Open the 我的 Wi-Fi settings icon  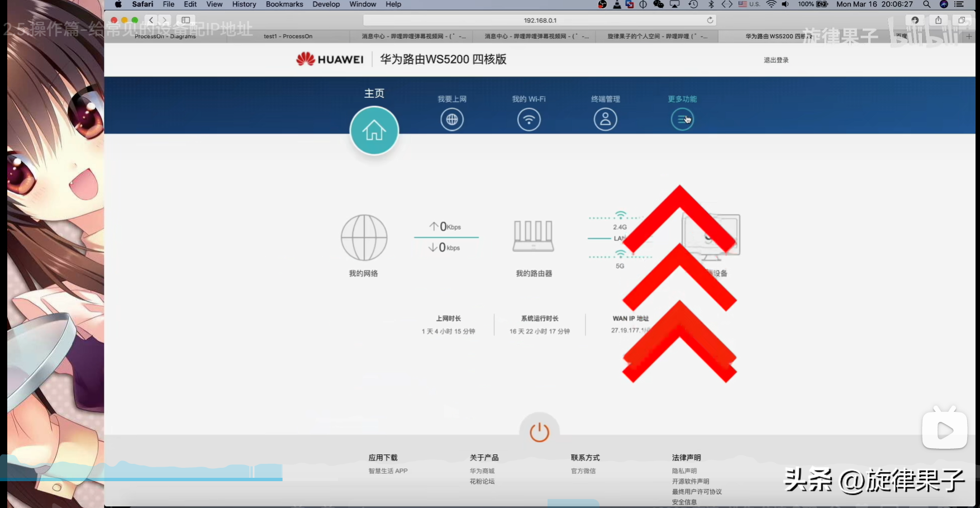pyautogui.click(x=529, y=120)
